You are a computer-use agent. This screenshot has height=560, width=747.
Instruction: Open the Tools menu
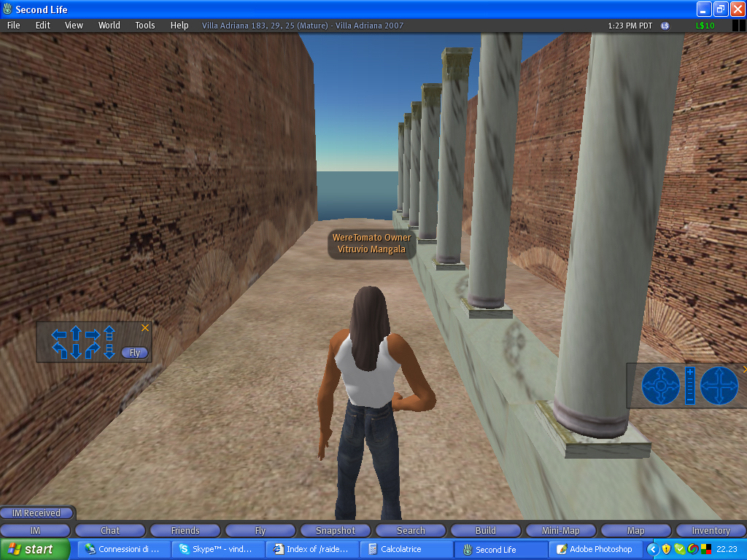coord(144,26)
